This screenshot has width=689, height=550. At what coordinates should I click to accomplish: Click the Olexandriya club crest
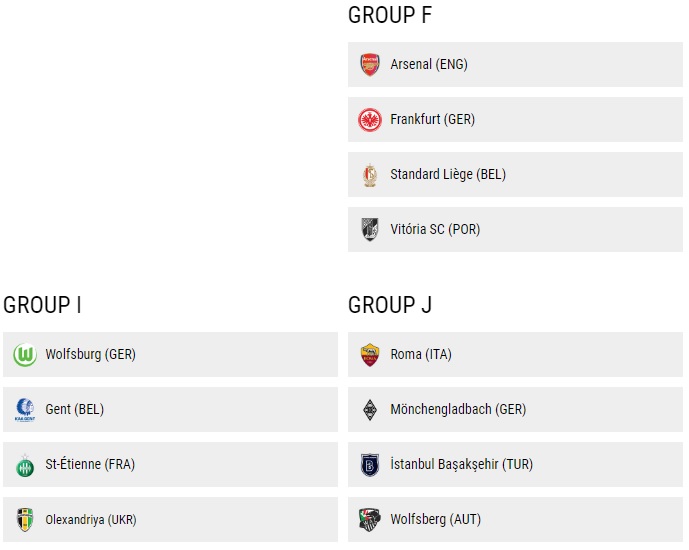[25, 520]
